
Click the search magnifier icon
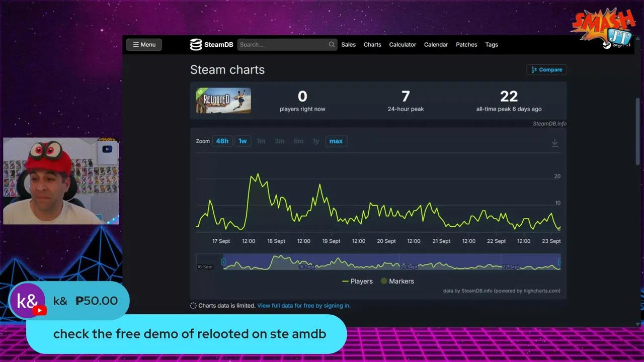click(x=332, y=45)
